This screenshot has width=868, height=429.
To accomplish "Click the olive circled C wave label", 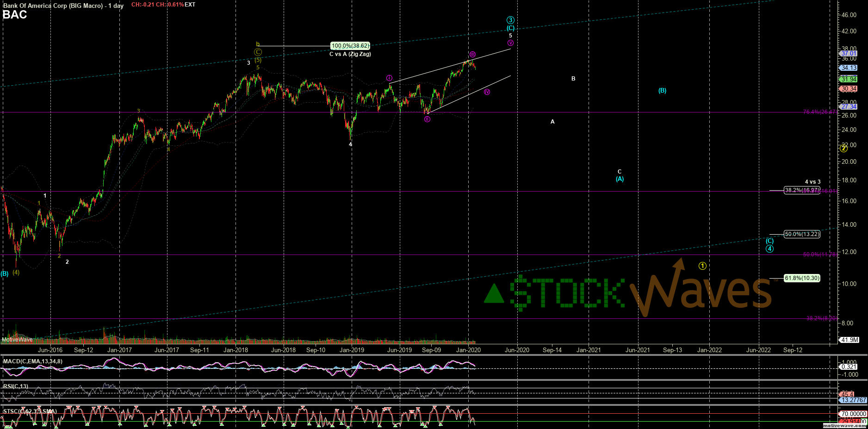I will point(258,52).
